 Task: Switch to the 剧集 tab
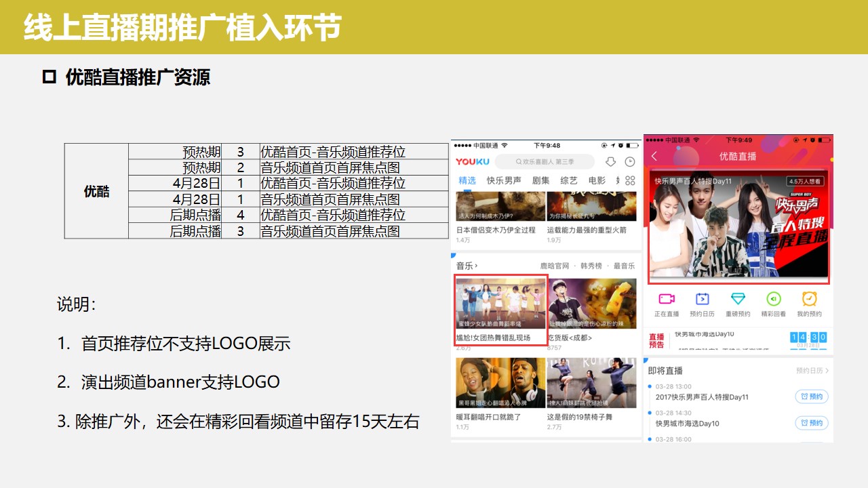point(541,180)
